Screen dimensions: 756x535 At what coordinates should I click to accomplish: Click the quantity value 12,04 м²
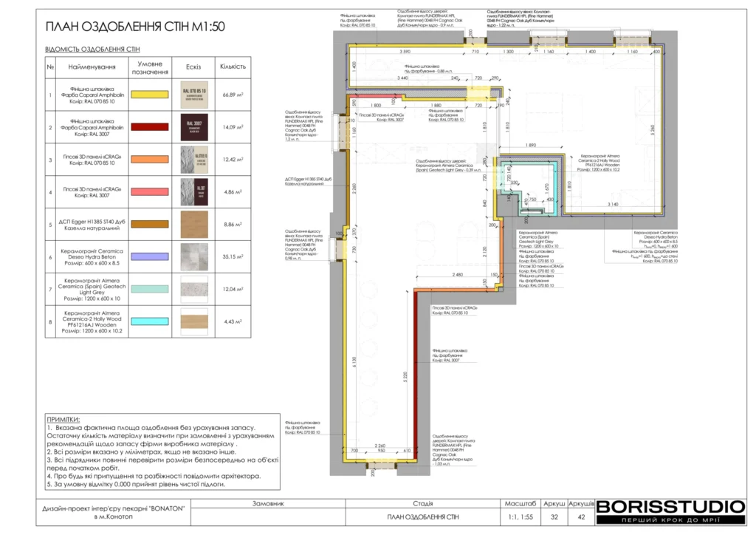click(233, 289)
